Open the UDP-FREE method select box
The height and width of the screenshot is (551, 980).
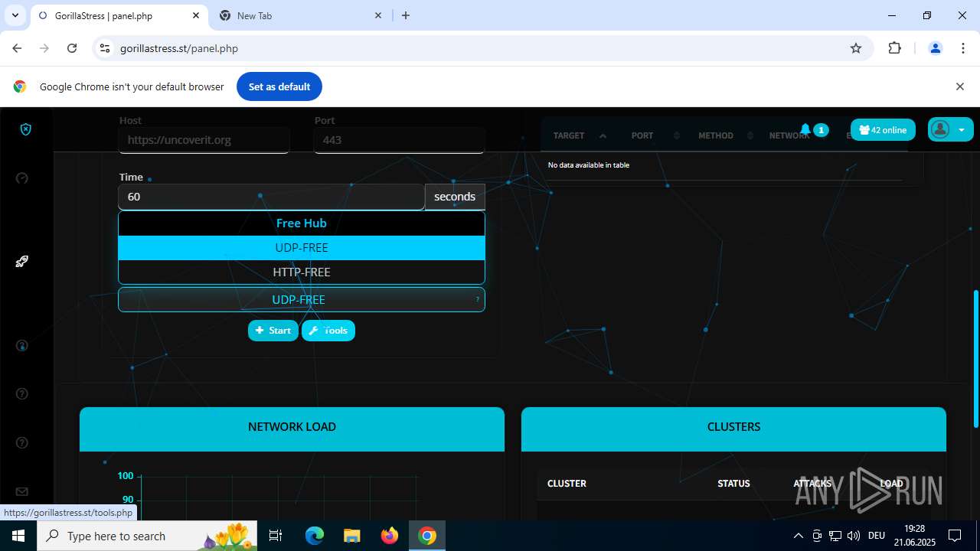tap(302, 299)
